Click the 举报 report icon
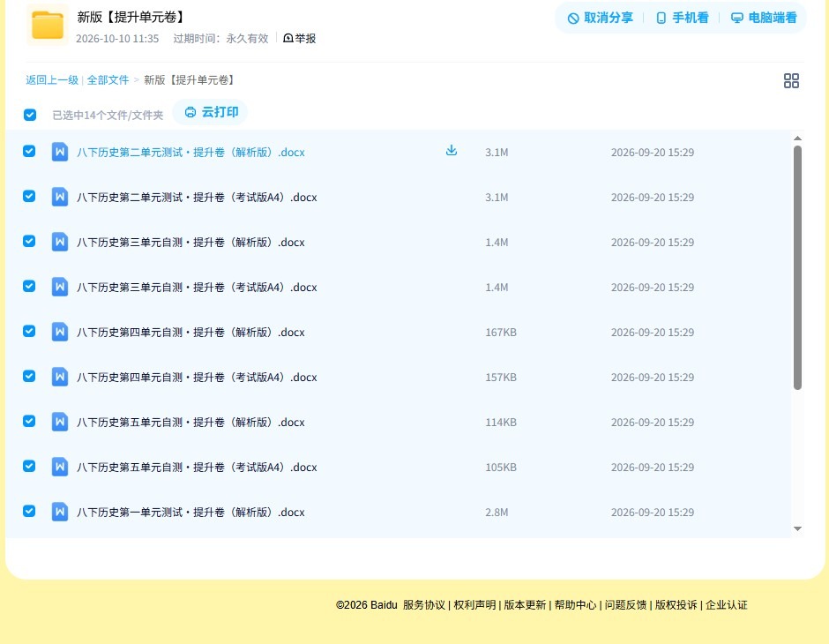Image resolution: width=829 pixels, height=644 pixels. [288, 38]
